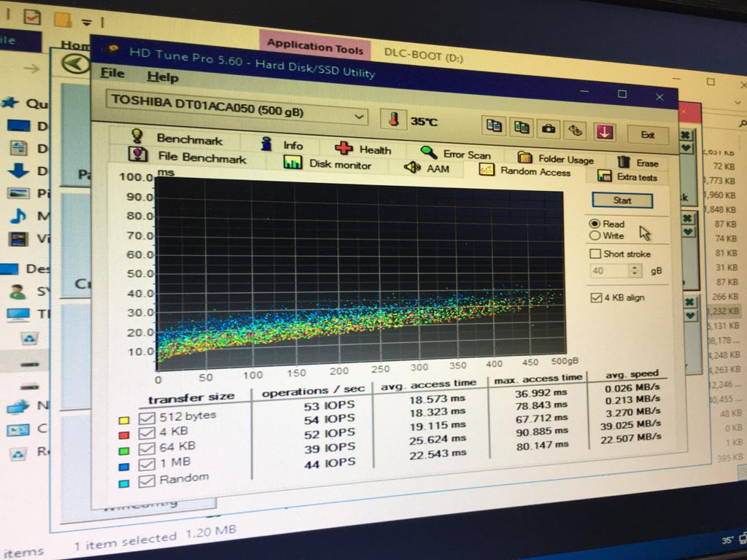Uncheck the 4 KB transfer size
Image resolution: width=747 pixels, height=560 pixels.
(147, 433)
